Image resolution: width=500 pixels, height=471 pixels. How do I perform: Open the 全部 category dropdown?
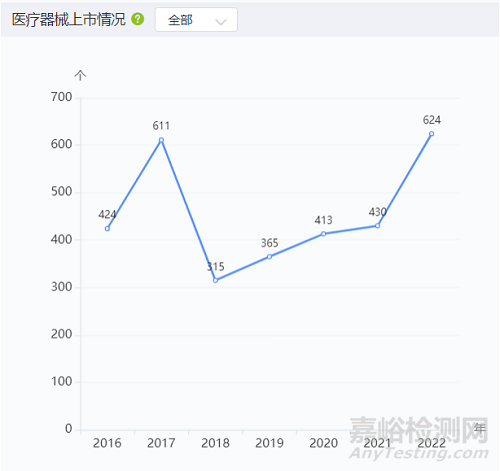(x=196, y=20)
